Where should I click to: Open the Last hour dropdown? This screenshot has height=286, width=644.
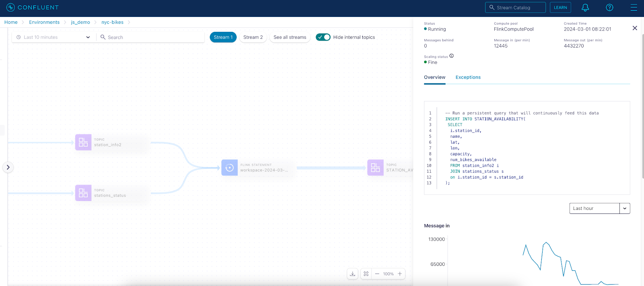[600, 208]
